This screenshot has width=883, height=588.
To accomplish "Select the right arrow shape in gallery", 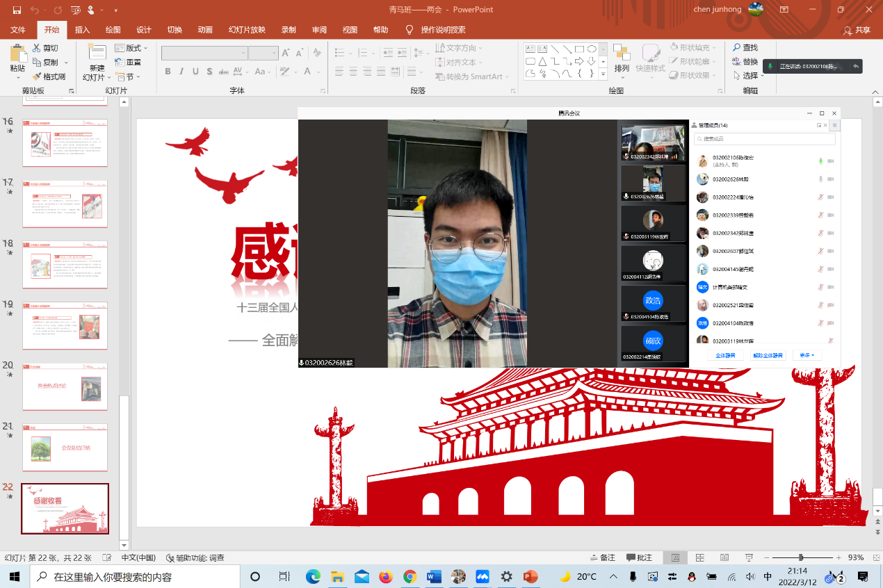I will point(579,61).
